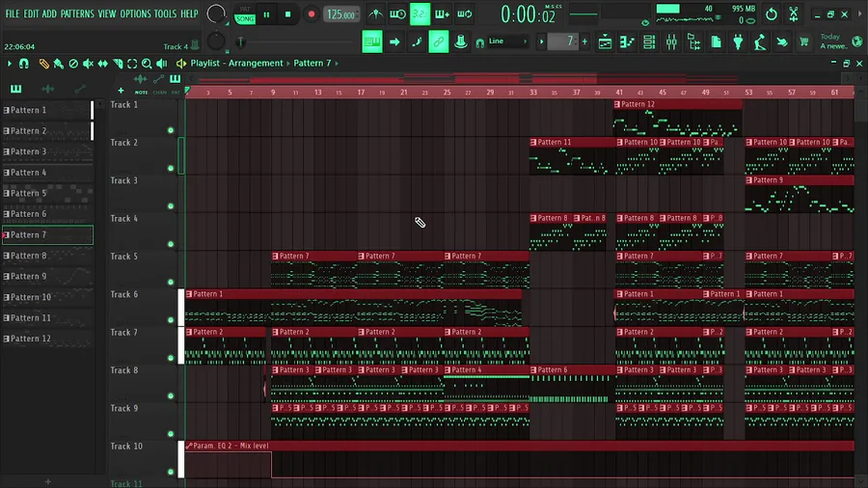Select Pattern 3 in the picker list

coord(47,151)
